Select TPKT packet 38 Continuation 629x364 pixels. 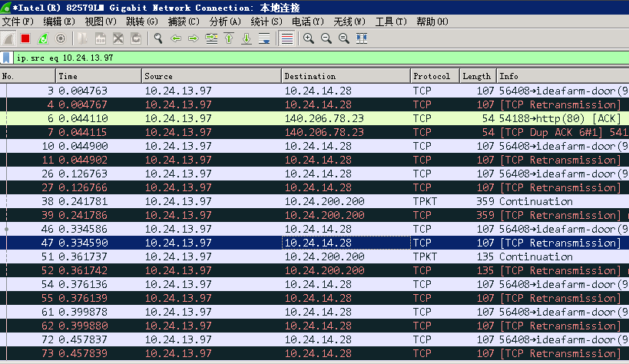[315, 201]
